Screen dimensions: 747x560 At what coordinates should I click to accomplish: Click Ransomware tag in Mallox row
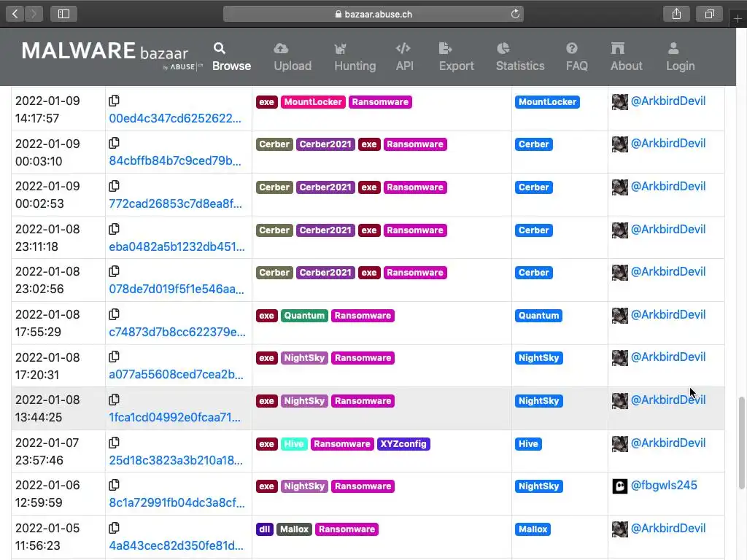coord(347,529)
